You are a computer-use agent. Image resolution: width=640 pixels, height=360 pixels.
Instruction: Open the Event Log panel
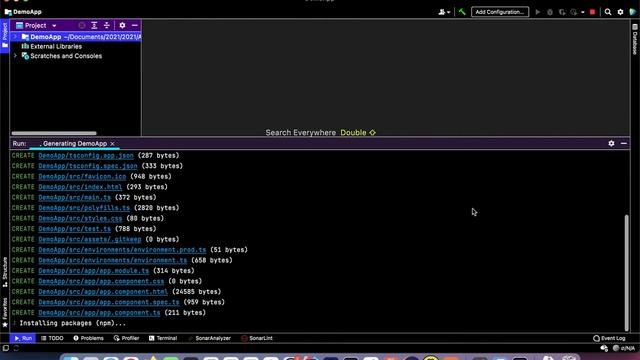click(x=609, y=338)
